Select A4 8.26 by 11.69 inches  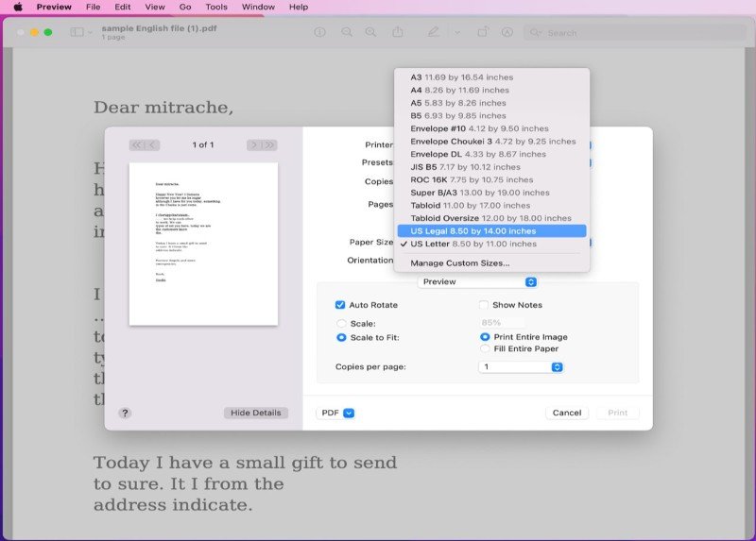[491, 90]
